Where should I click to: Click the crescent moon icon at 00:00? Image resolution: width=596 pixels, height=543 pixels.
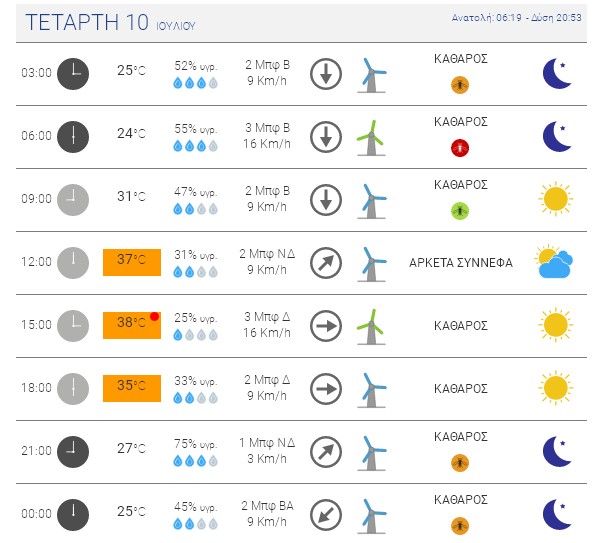pos(557,515)
